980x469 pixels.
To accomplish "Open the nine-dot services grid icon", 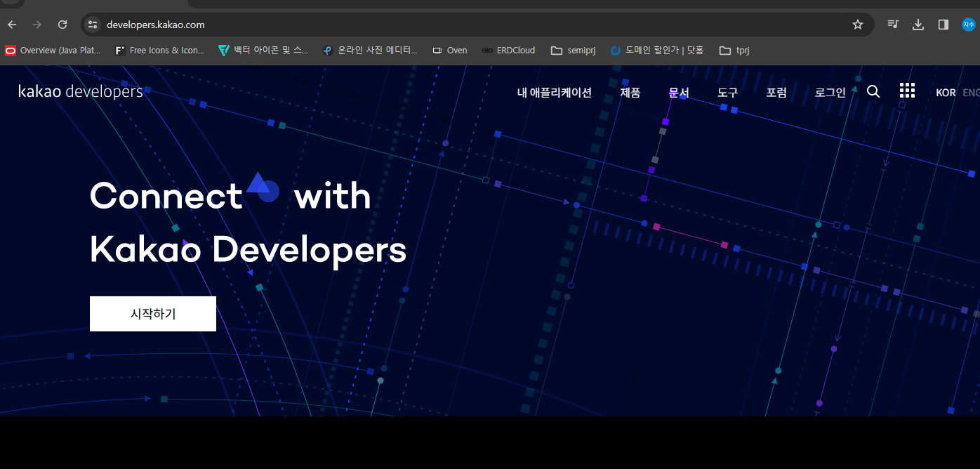I will click(x=907, y=90).
